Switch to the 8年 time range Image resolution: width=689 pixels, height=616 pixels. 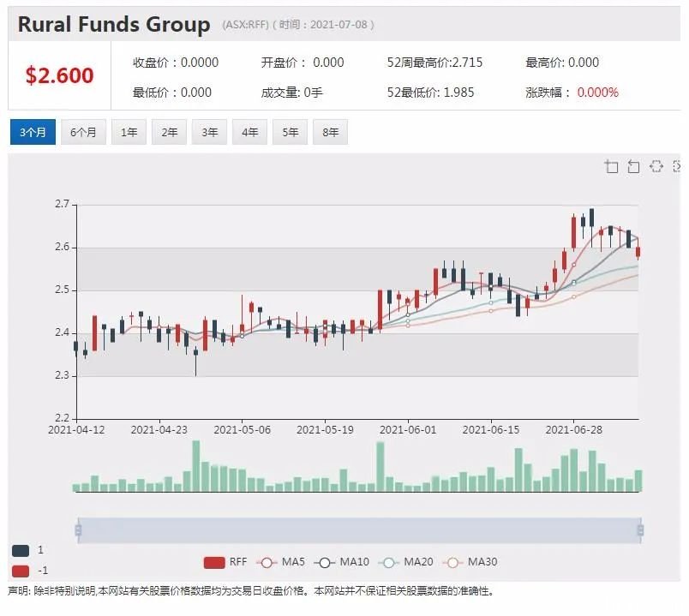click(331, 132)
